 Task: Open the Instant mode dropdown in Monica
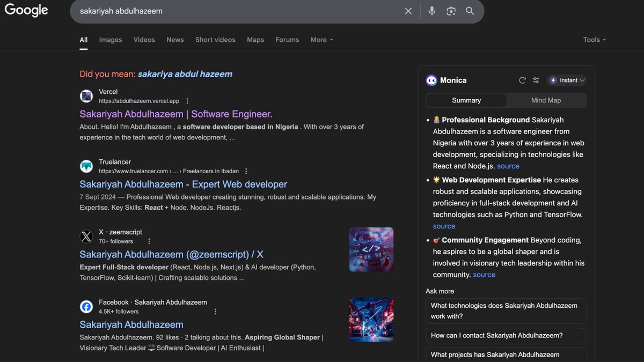[567, 80]
